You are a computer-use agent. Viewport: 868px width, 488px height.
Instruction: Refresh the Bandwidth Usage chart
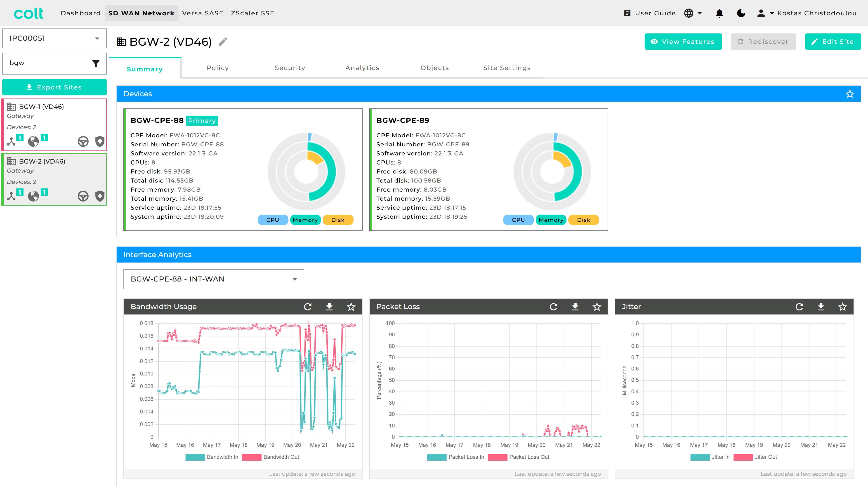tap(308, 307)
